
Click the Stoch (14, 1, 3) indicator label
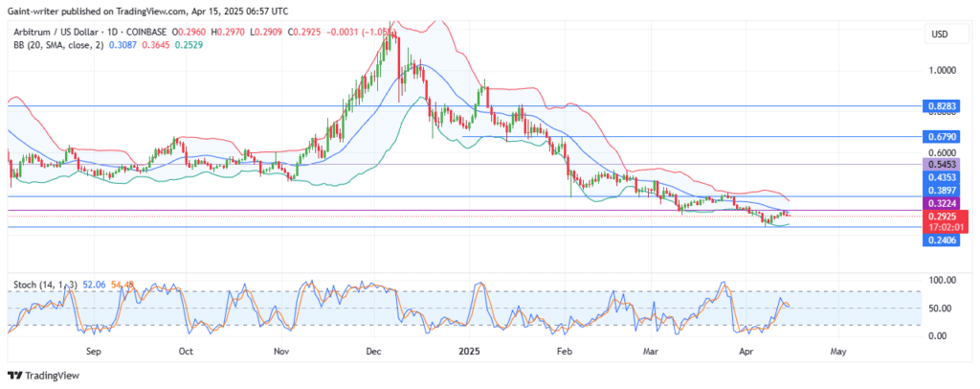coord(45,286)
